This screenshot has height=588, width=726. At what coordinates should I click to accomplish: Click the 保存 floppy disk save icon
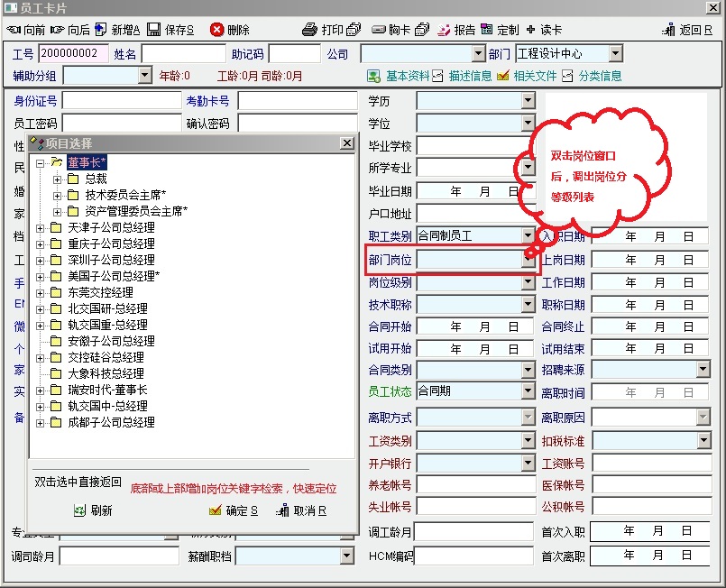click(x=154, y=30)
